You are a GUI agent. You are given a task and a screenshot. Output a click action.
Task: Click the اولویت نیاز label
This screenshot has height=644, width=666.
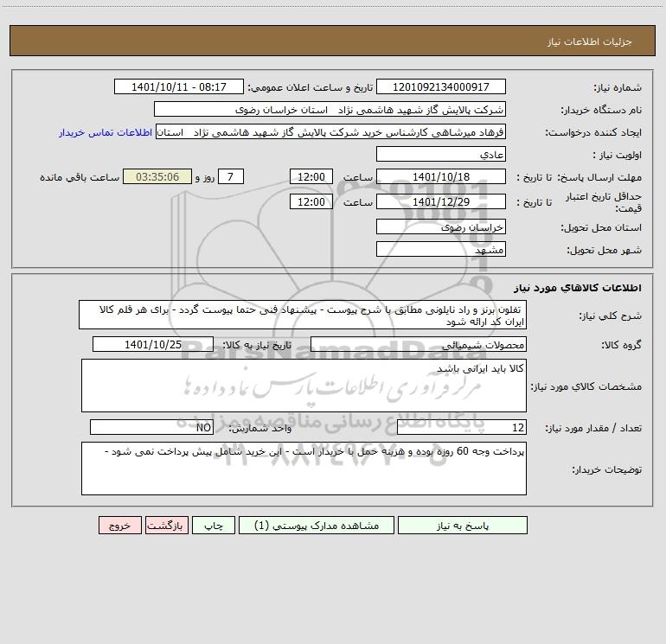point(618,156)
